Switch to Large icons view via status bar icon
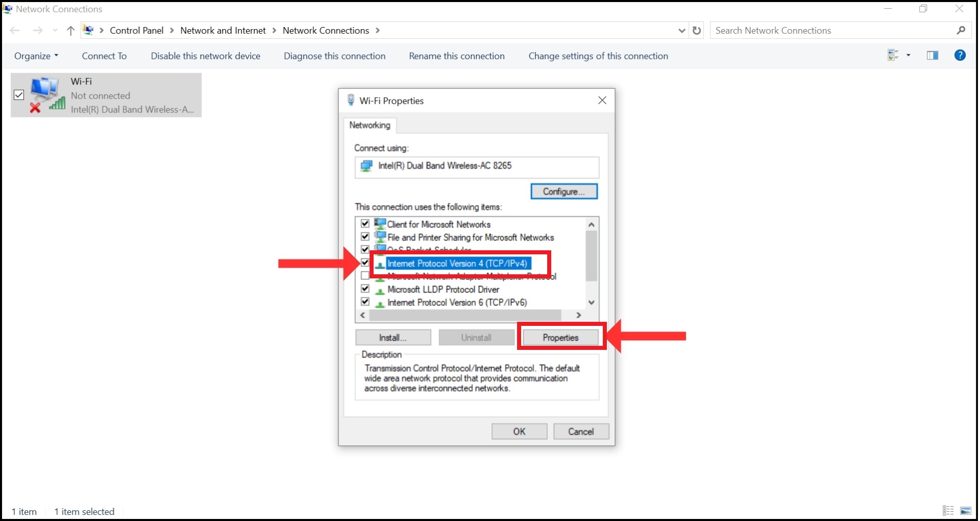The width and height of the screenshot is (980, 521). [x=966, y=511]
